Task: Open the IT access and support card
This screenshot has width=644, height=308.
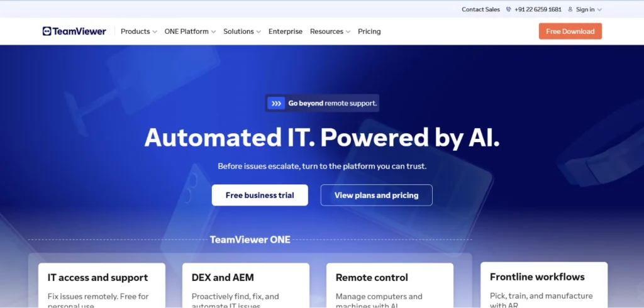Action: [102, 285]
